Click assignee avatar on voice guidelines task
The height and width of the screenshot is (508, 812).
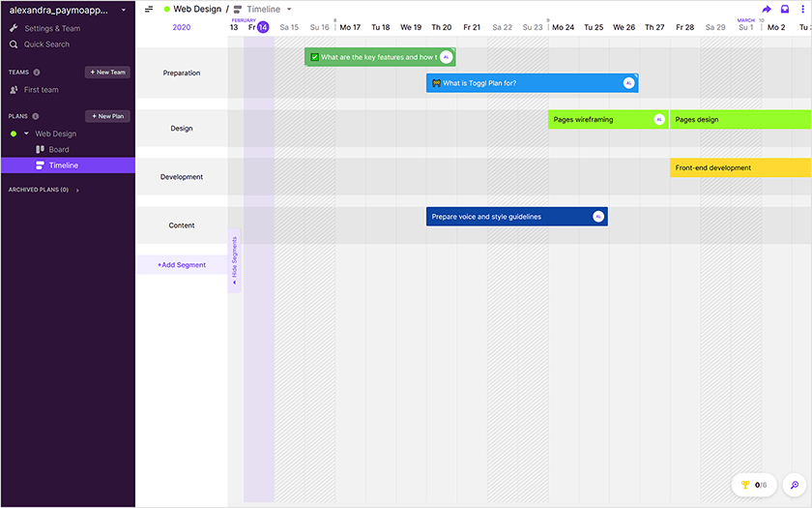(598, 217)
